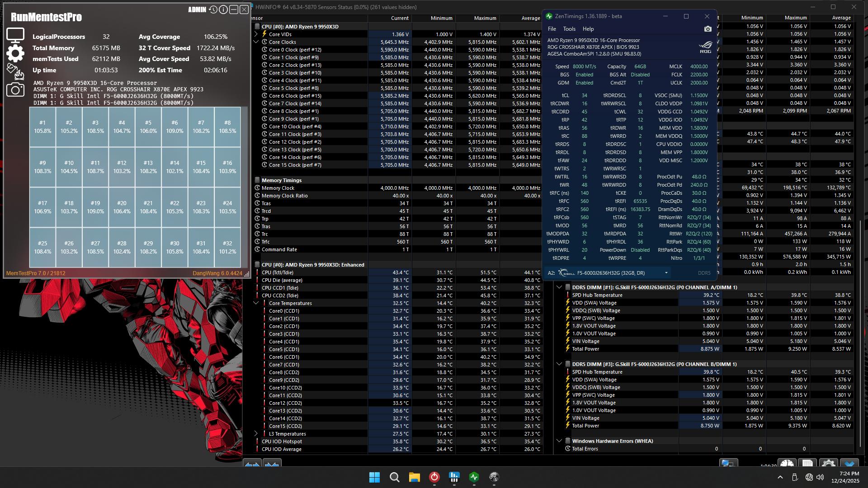Click the thermometer icon beside CPU (Tctl/Tdie)
868x488 pixels.
(257, 272)
